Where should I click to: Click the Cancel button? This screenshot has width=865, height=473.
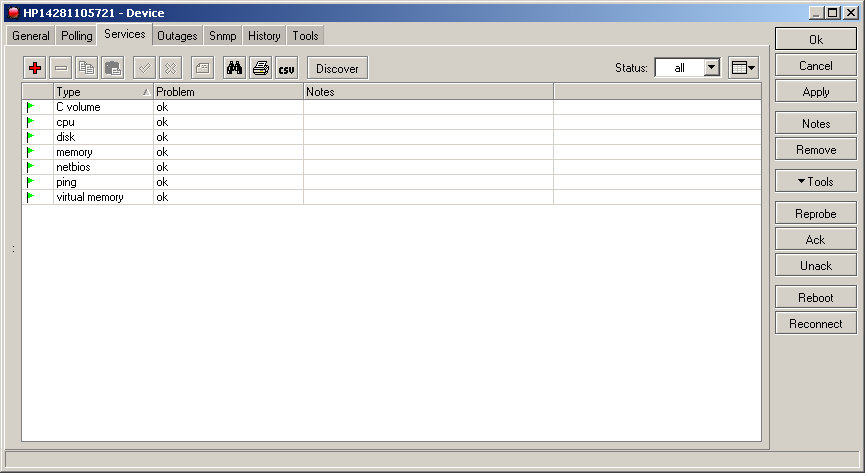[x=815, y=65]
